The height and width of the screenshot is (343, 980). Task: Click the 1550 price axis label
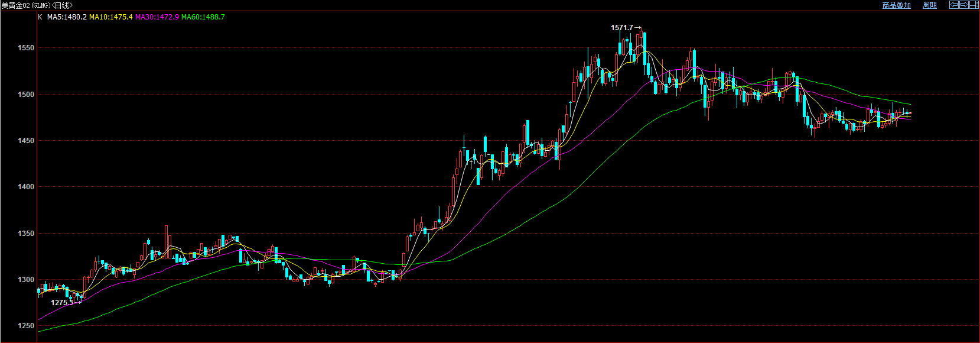point(26,48)
